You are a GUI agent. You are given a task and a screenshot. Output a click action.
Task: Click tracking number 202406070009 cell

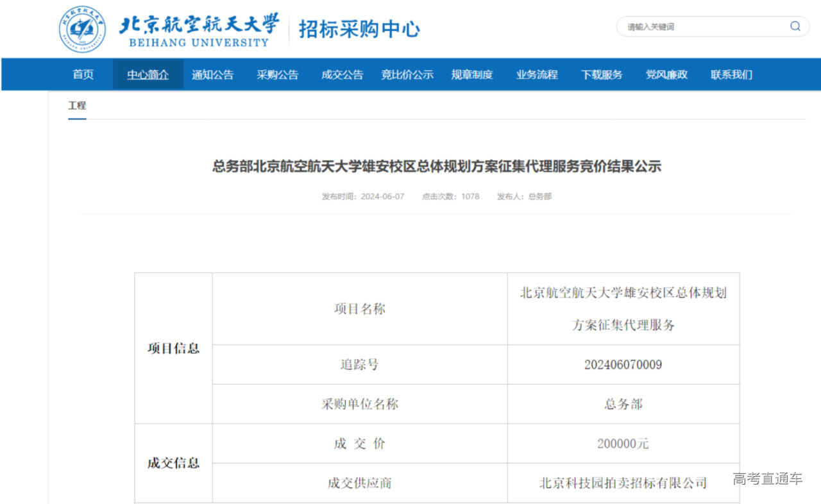pos(623,365)
